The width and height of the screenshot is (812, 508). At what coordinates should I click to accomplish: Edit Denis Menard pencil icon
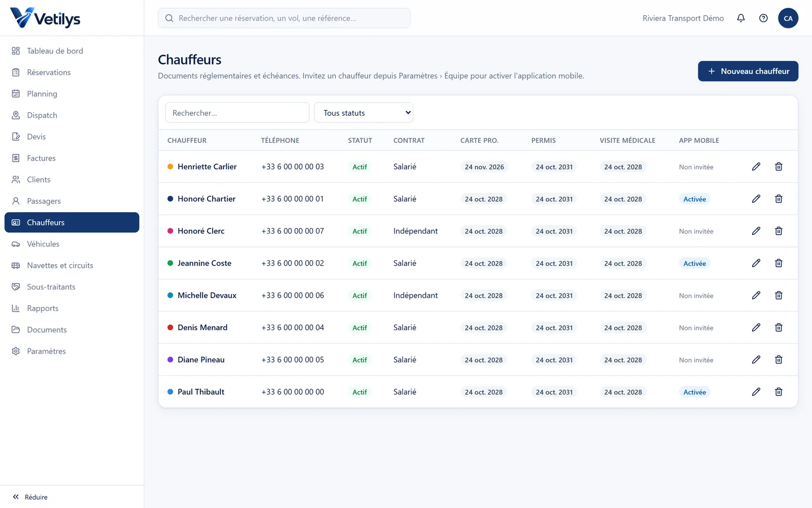[x=756, y=327]
